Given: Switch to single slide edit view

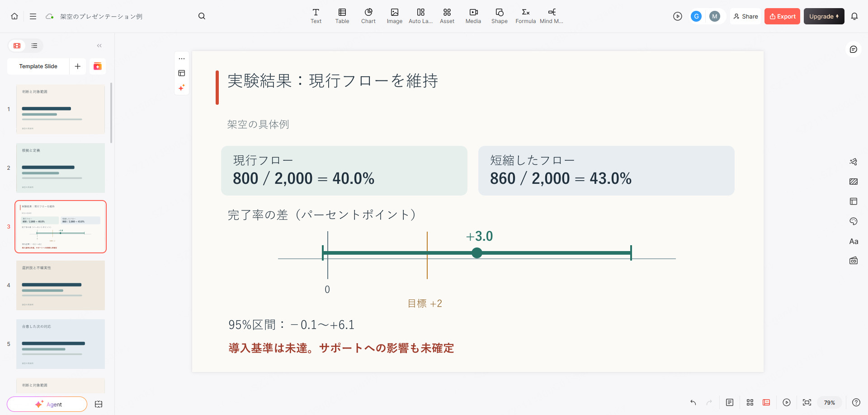Looking at the screenshot, I should coord(766,402).
